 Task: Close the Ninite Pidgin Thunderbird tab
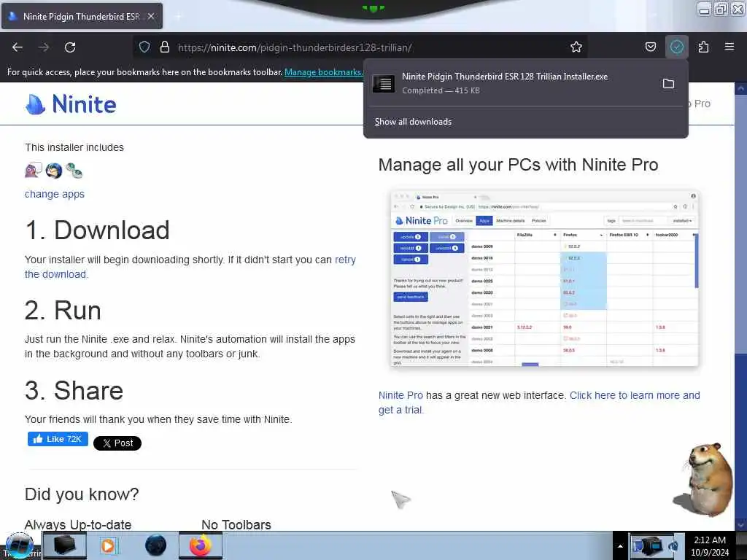(151, 16)
